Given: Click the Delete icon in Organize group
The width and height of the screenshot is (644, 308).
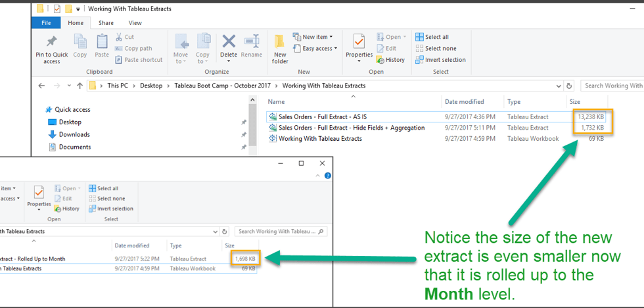Looking at the screenshot, I should 229,43.
